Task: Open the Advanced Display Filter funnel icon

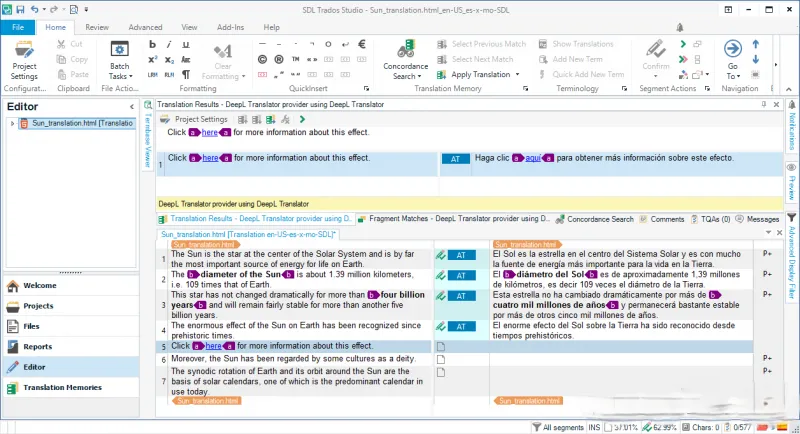Action: (791, 217)
